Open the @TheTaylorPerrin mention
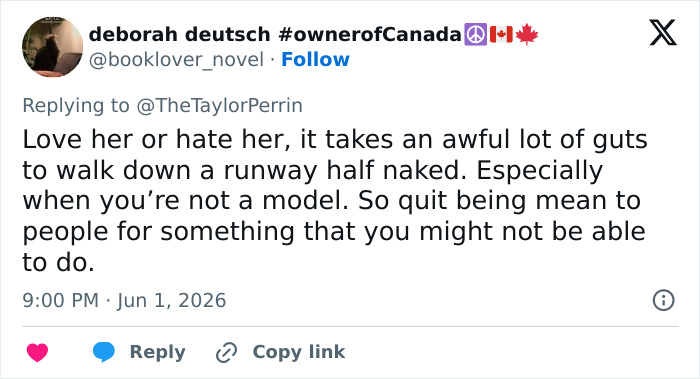This screenshot has height=379, width=700. pyautogui.click(x=219, y=106)
